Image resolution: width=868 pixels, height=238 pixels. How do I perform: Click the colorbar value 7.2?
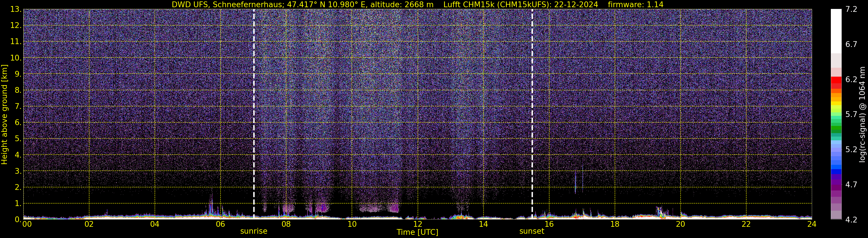[851, 10]
